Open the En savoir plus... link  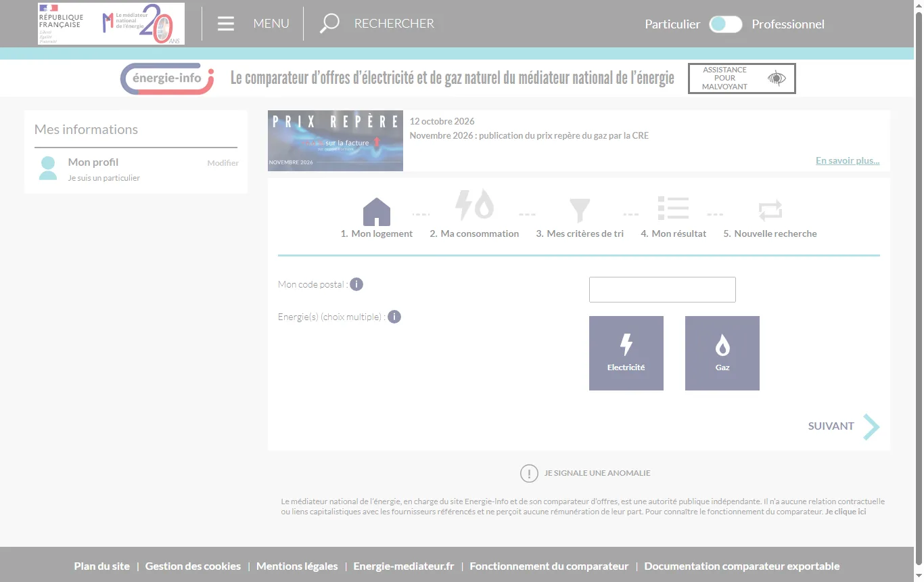pyautogui.click(x=848, y=160)
